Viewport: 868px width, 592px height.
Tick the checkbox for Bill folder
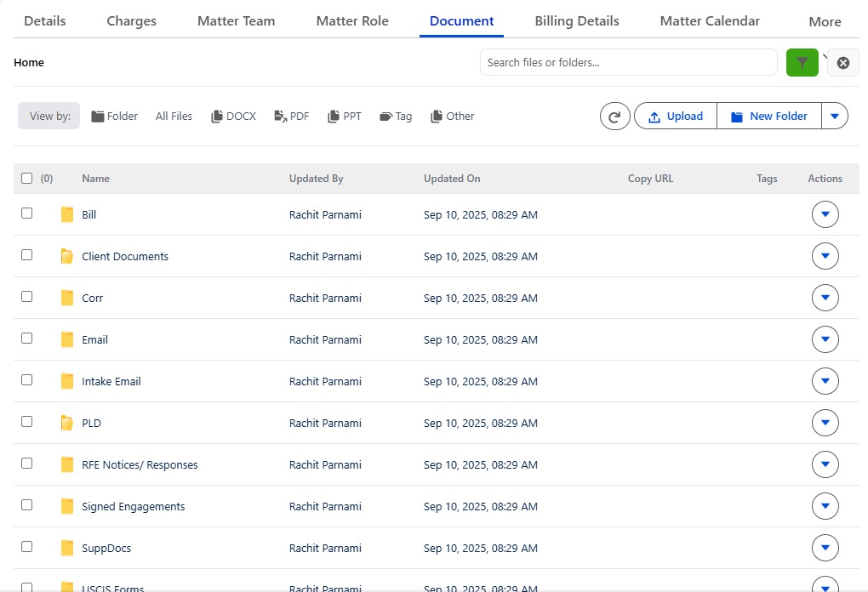coord(27,213)
